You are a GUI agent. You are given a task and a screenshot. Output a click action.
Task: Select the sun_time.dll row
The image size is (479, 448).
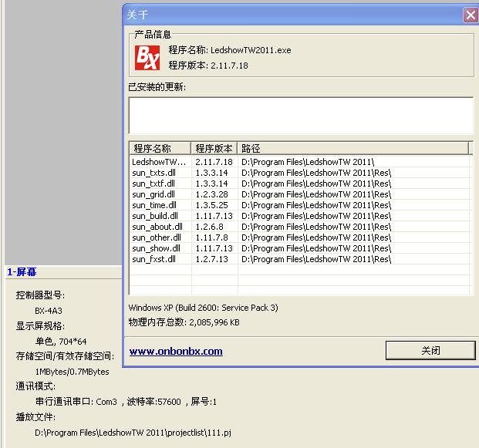pyautogui.click(x=299, y=205)
